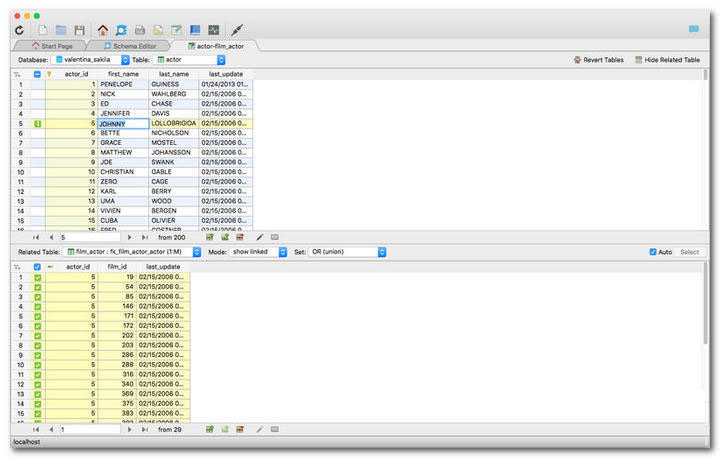Go to next record in the actor table
This screenshot has width=721, height=459.
pyautogui.click(x=130, y=237)
